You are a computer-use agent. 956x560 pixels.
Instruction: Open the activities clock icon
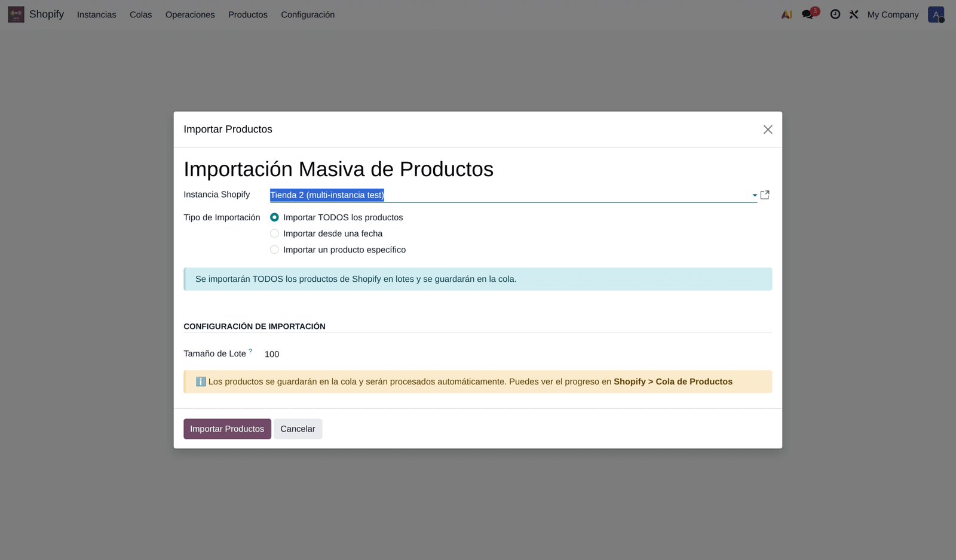tap(835, 14)
